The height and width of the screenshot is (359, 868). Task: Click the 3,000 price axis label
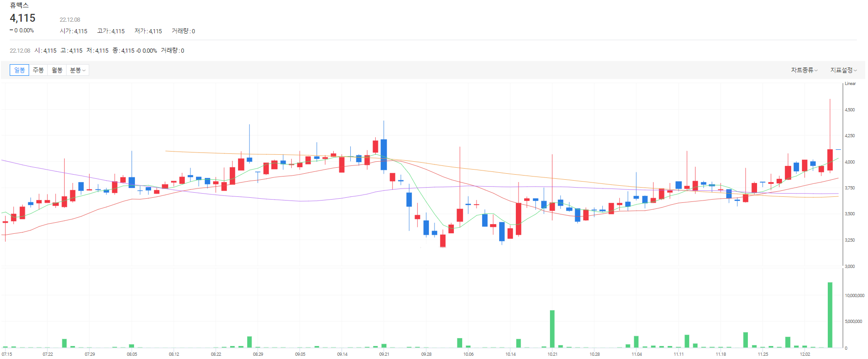[850, 267]
